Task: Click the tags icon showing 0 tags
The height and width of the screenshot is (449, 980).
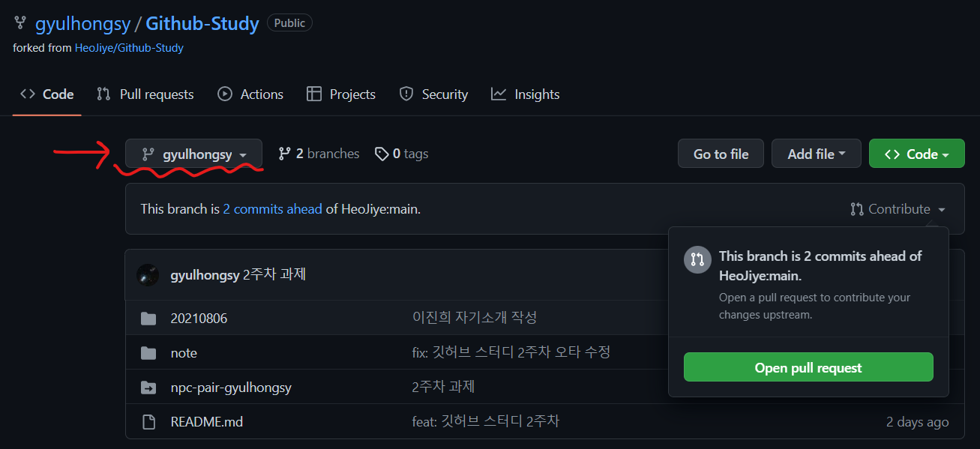Action: (x=382, y=153)
